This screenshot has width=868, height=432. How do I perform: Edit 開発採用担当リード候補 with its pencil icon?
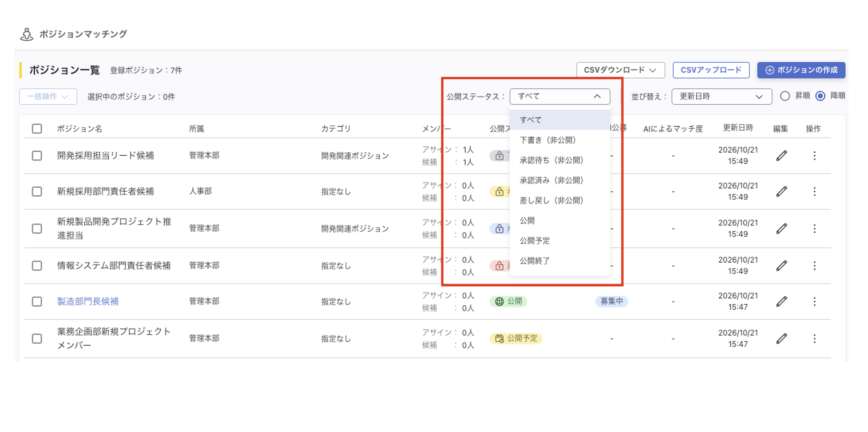coord(781,156)
